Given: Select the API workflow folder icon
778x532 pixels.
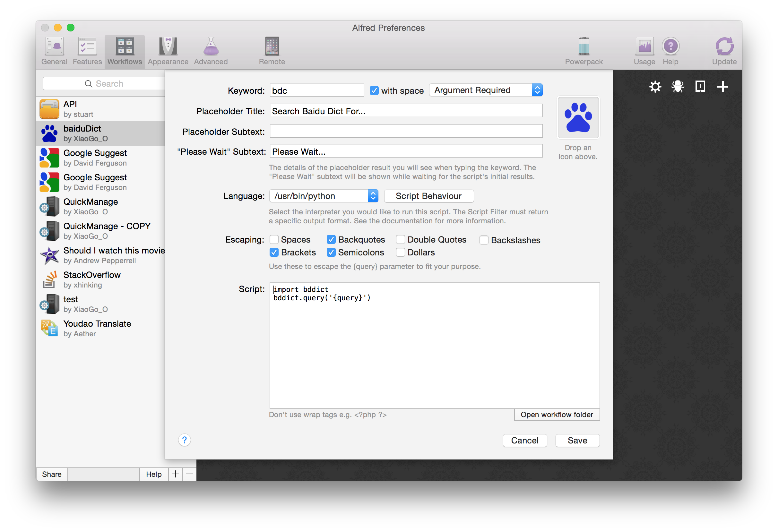Looking at the screenshot, I should point(49,109).
